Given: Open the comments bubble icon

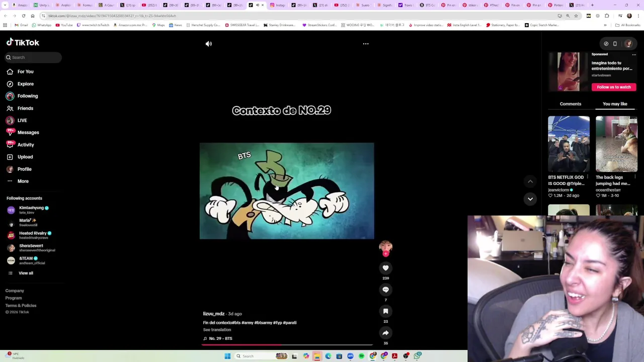Looking at the screenshot, I should coord(385,290).
